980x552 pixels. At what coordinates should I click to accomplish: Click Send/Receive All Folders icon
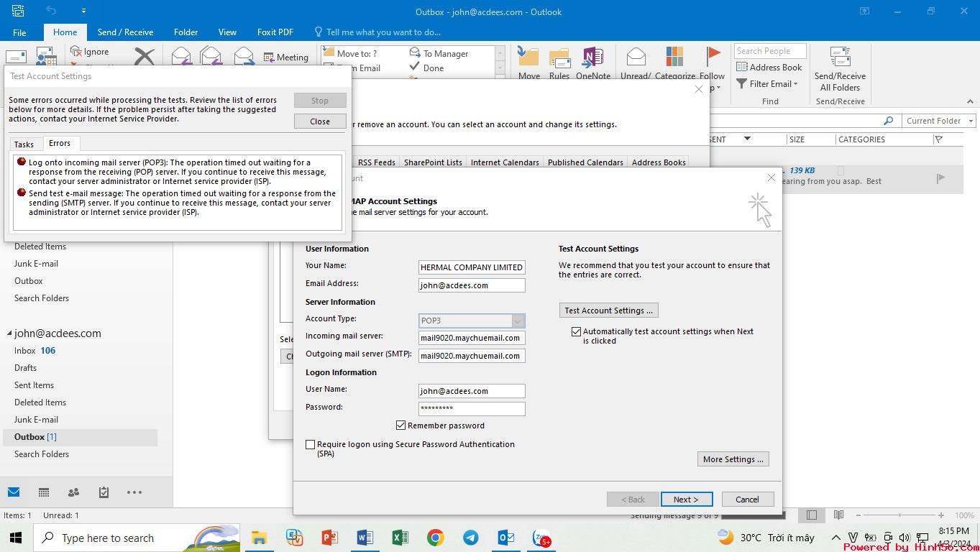click(x=840, y=57)
